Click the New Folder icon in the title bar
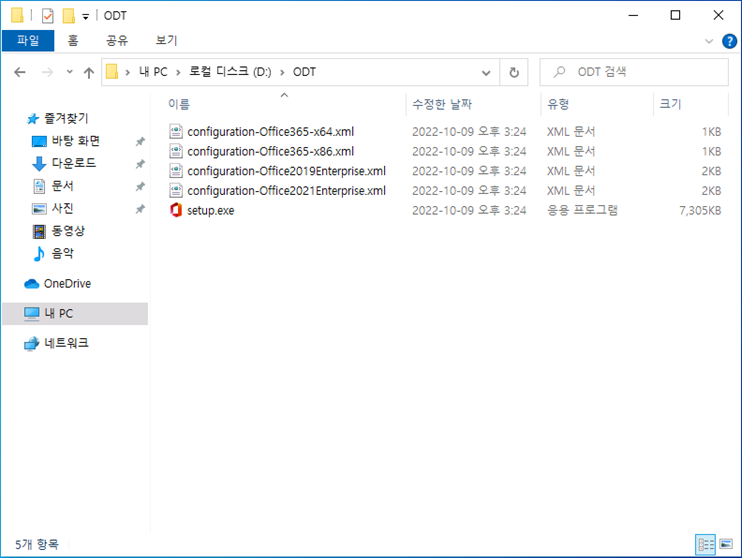Screen dimensions: 742x558 [x=69, y=16]
